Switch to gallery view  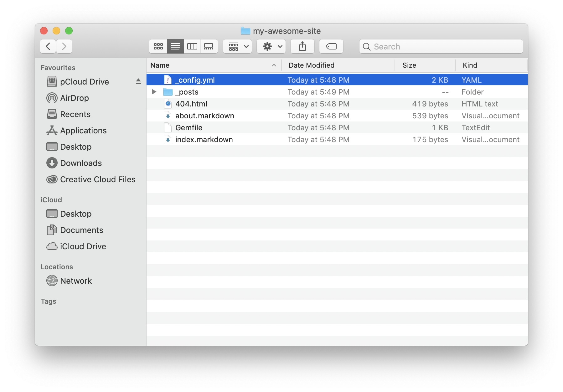pyautogui.click(x=209, y=47)
